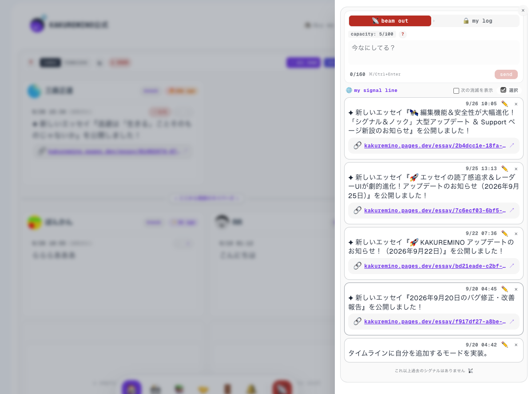Click the capacity: 5/100 badge
532x394 pixels.
point(372,34)
